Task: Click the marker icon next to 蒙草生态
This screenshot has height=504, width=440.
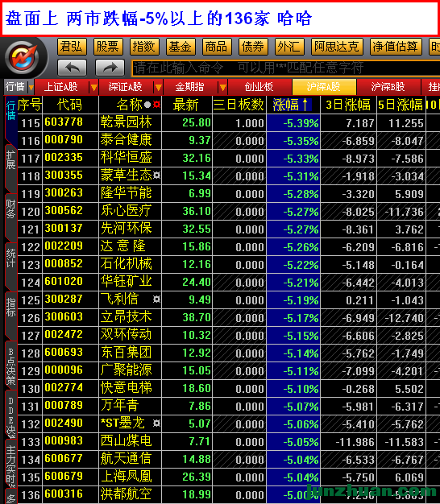Action: 156,176
